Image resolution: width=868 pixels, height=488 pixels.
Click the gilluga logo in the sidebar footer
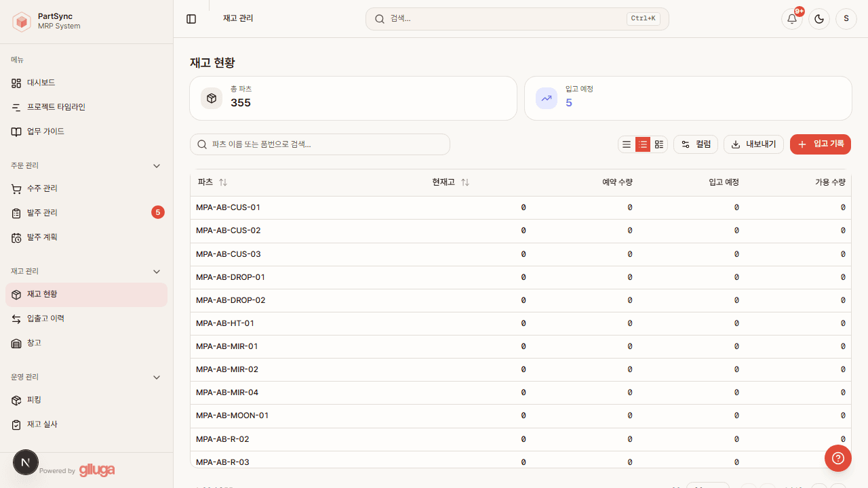click(x=96, y=470)
